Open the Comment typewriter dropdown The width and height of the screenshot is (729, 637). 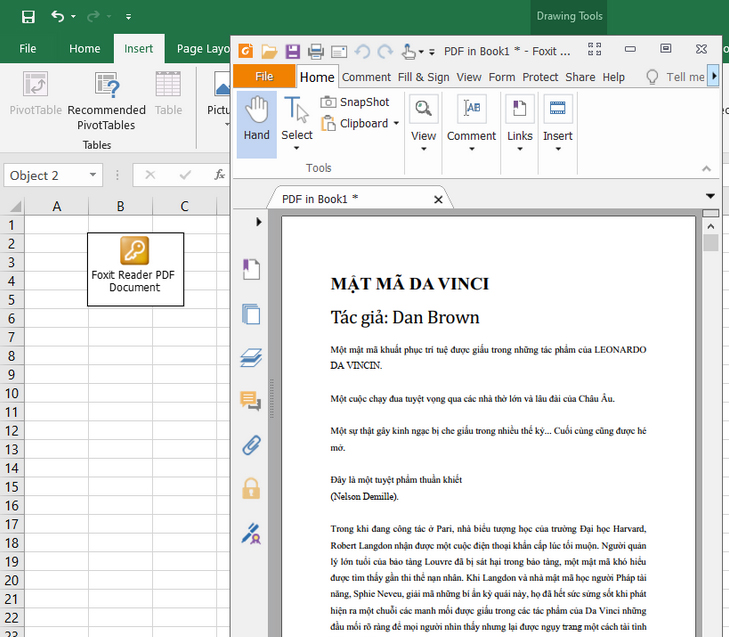[471, 124]
